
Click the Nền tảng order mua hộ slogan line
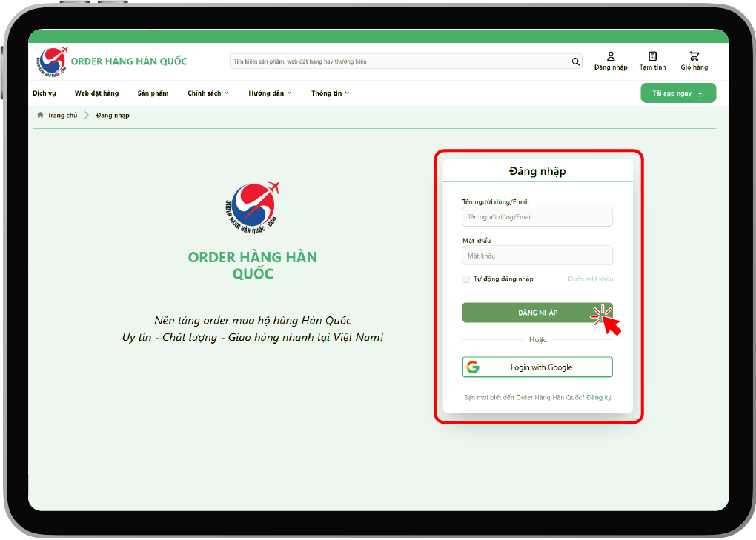[253, 320]
